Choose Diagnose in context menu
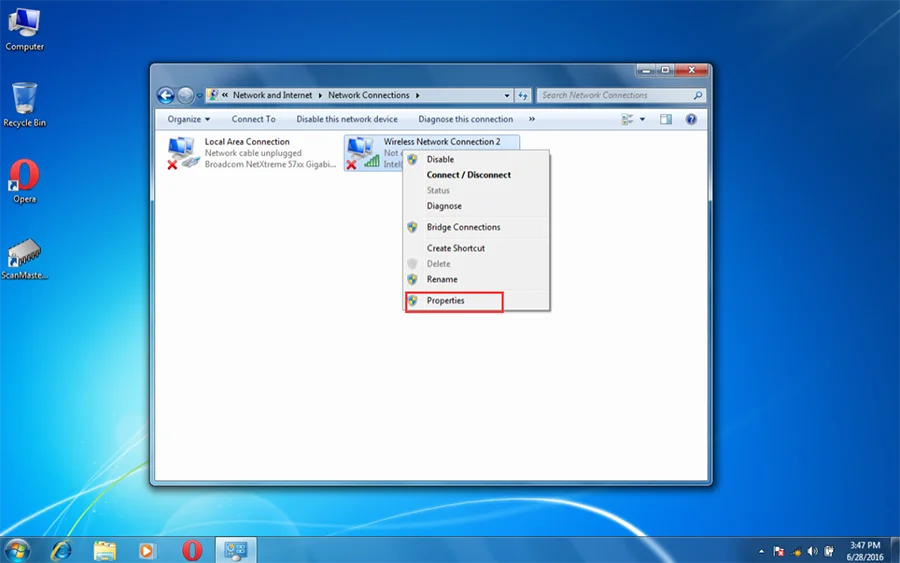This screenshot has height=563, width=900. (476, 206)
